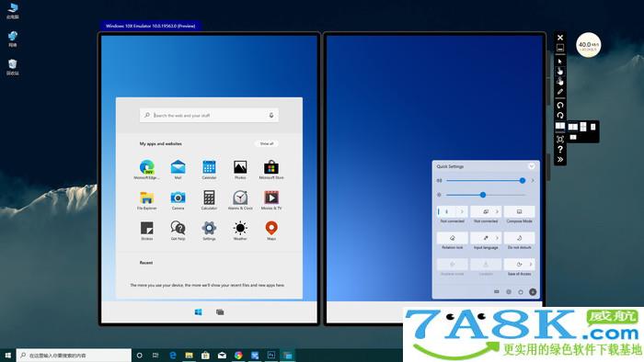Choose stacked vertical screen layout
Screen dimensions: 644x362
(583, 127)
